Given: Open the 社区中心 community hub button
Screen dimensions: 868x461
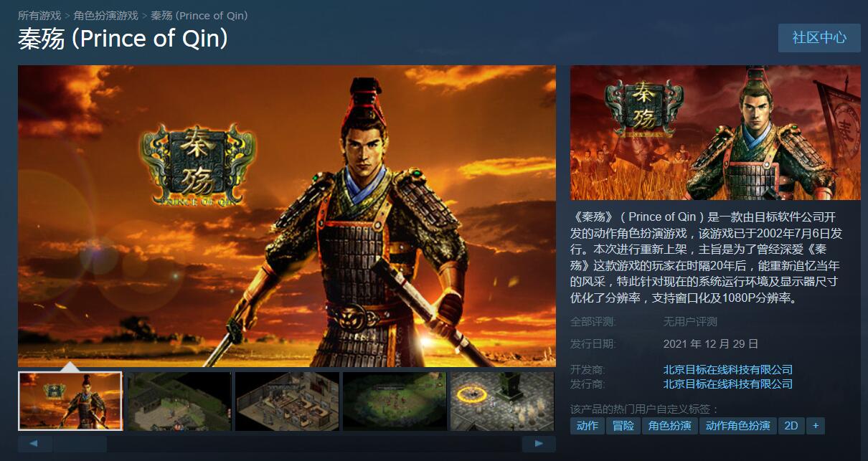Looking at the screenshot, I should (819, 38).
